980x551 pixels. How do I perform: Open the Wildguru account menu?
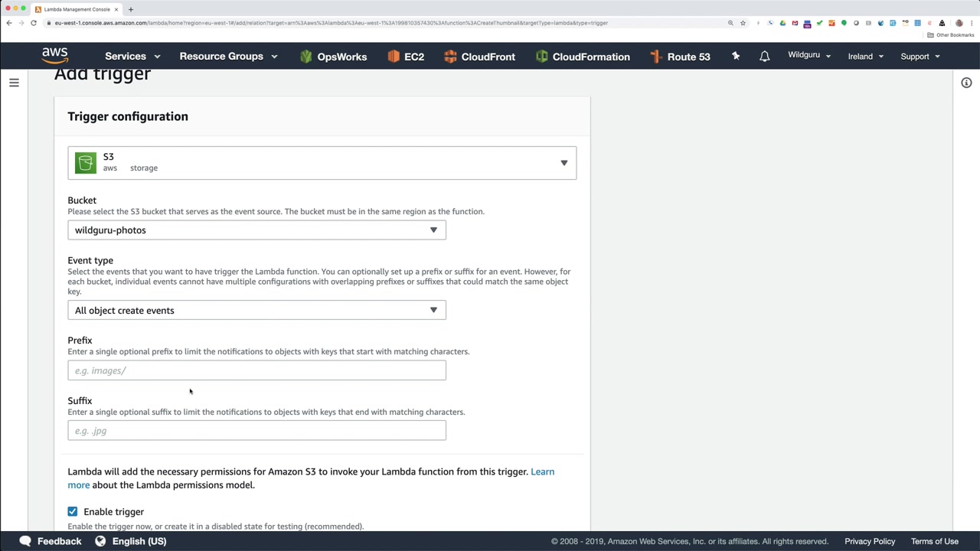tap(809, 56)
